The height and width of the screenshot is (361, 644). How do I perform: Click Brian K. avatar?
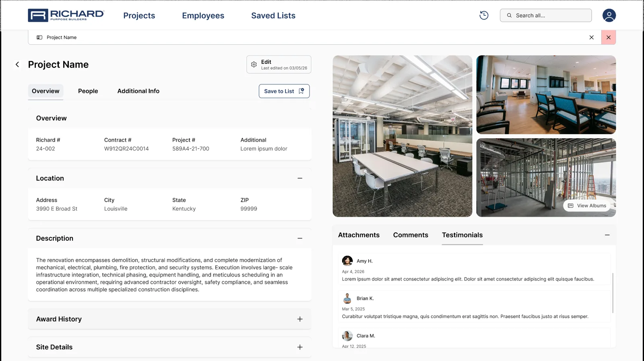347,298
